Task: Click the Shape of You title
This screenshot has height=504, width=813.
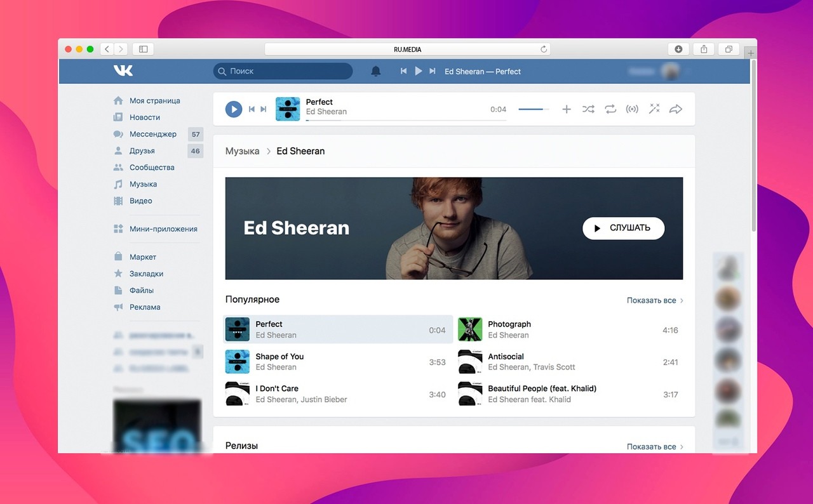Action: (x=279, y=357)
